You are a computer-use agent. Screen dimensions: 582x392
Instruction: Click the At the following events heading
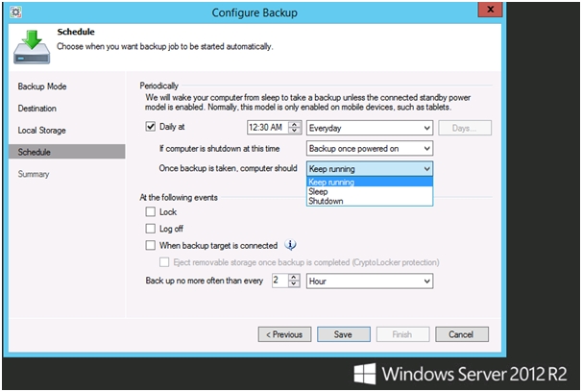click(x=179, y=198)
